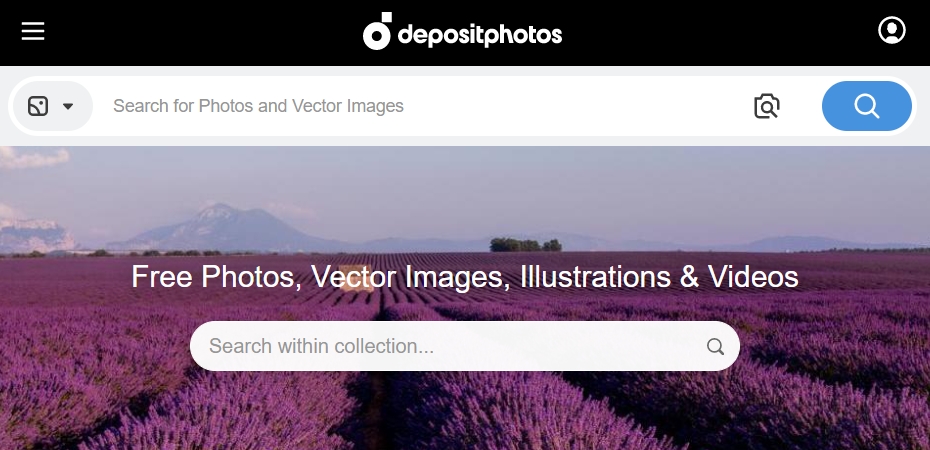Image resolution: width=930 pixels, height=450 pixels.
Task: Click the reverse image search camera icon
Action: [x=766, y=106]
